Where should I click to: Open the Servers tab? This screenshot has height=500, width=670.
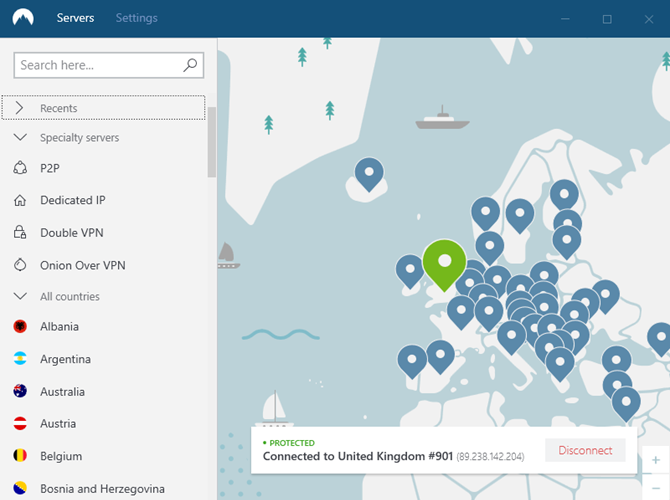75,18
